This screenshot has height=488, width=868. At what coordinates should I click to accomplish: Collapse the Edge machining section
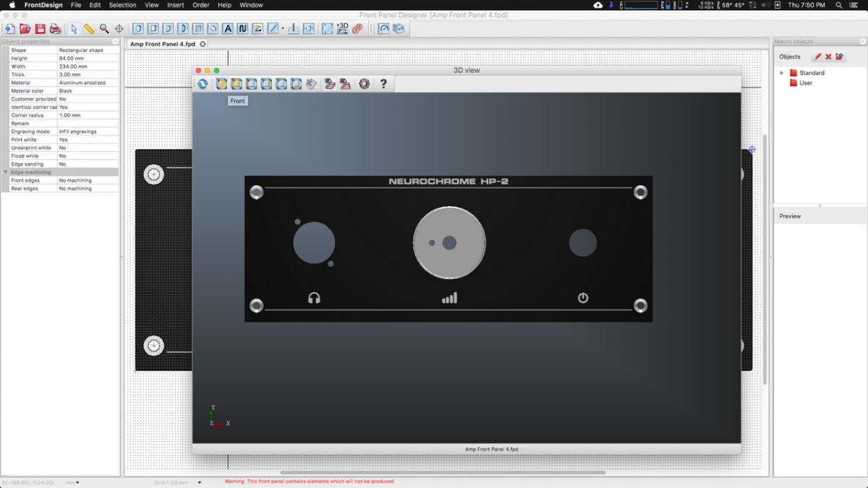point(7,172)
